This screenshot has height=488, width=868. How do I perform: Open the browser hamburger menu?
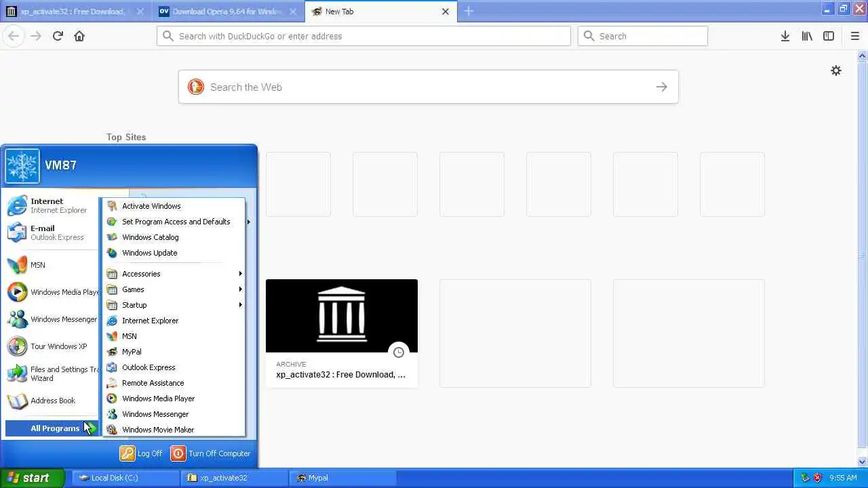(x=855, y=36)
